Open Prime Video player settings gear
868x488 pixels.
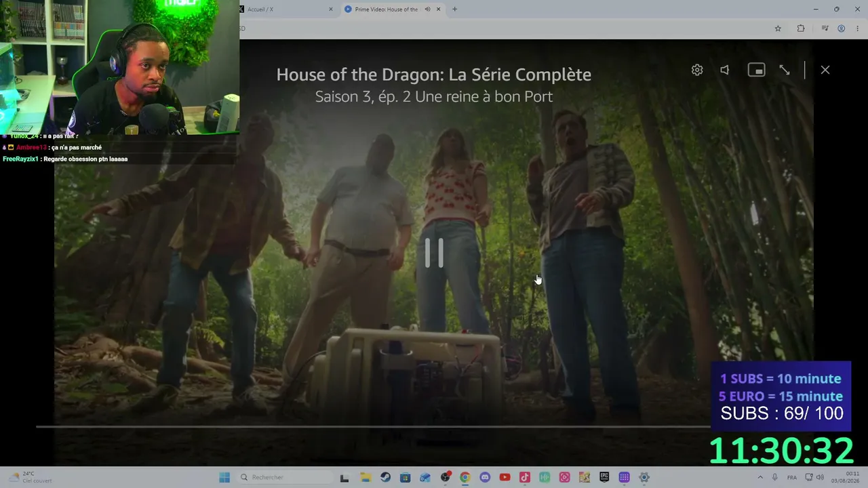pos(697,70)
